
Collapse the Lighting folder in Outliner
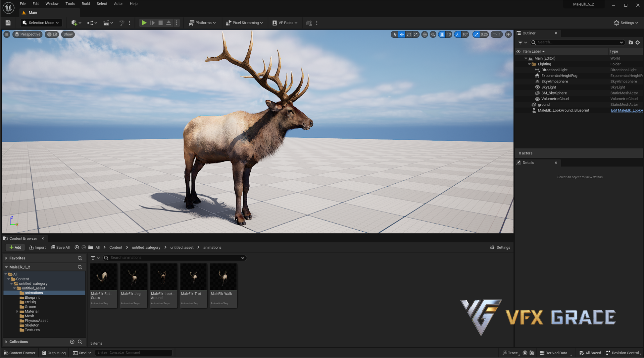[529, 64]
